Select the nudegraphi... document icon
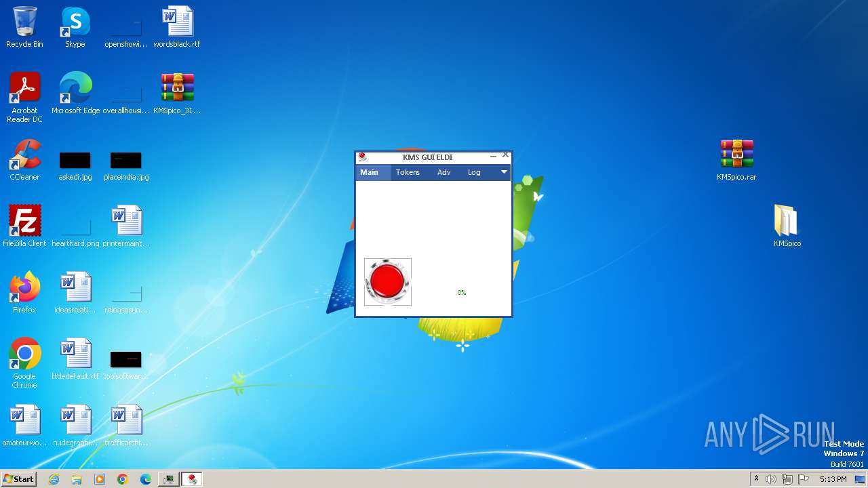 tap(75, 426)
